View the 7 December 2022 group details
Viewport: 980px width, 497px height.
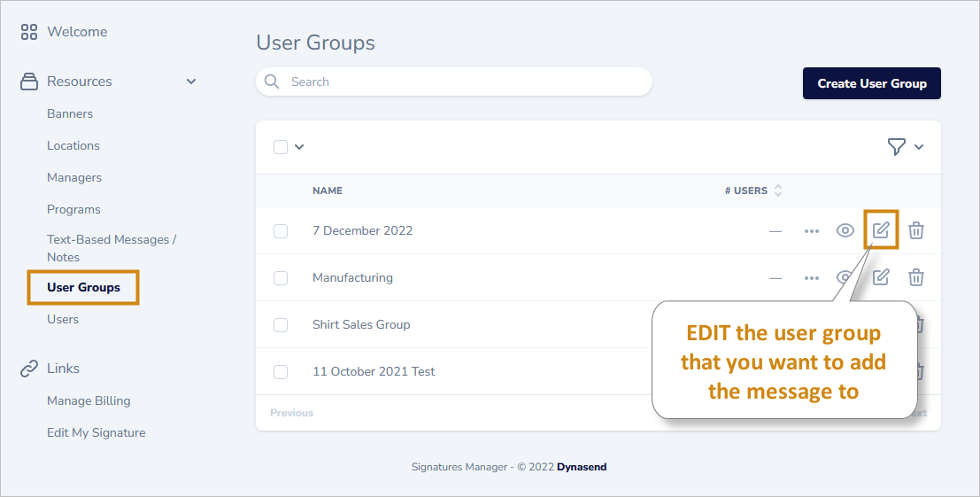click(845, 230)
